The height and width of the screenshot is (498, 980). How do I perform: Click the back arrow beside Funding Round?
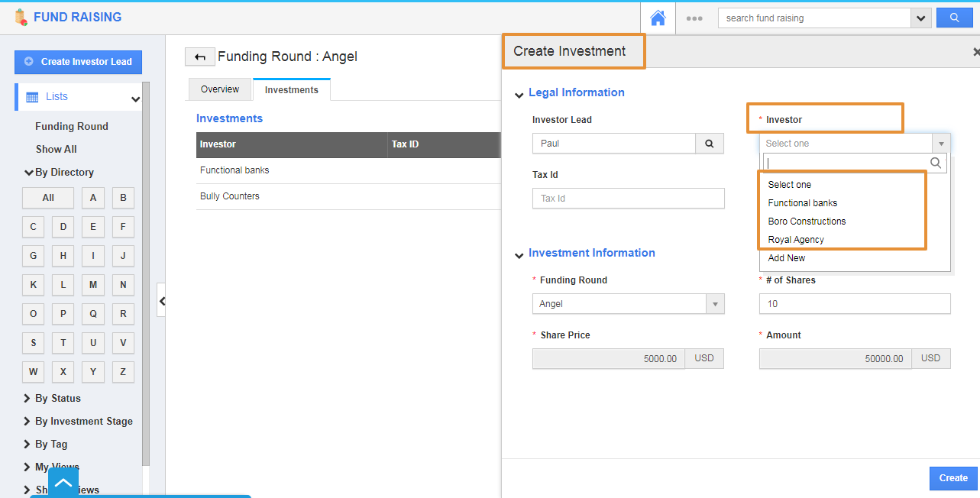click(x=200, y=57)
